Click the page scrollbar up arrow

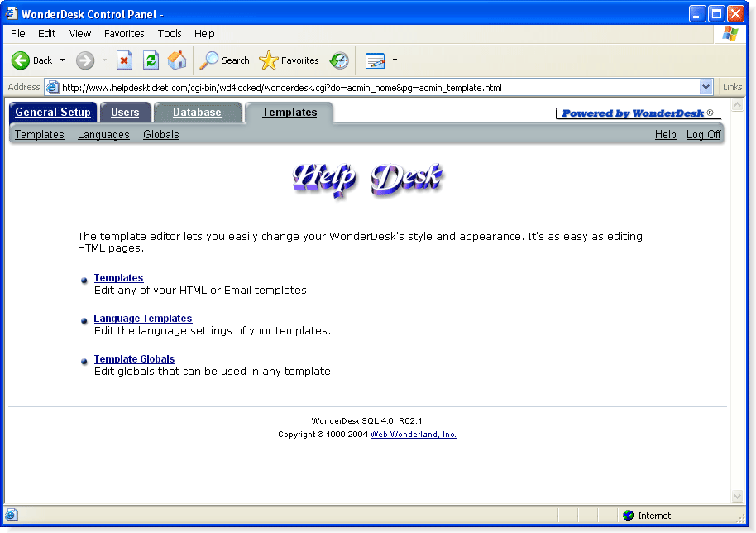click(737, 104)
